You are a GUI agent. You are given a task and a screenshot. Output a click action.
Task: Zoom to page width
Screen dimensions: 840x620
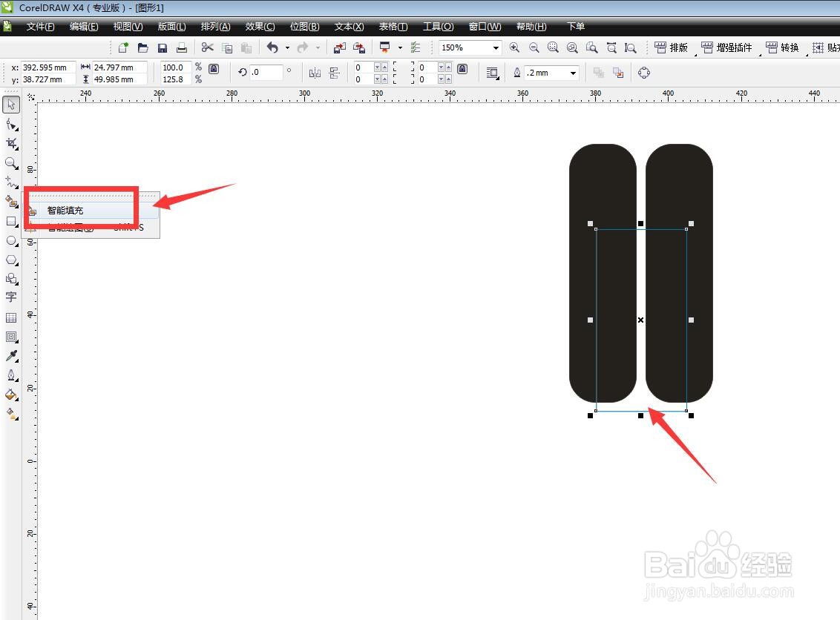tap(611, 47)
